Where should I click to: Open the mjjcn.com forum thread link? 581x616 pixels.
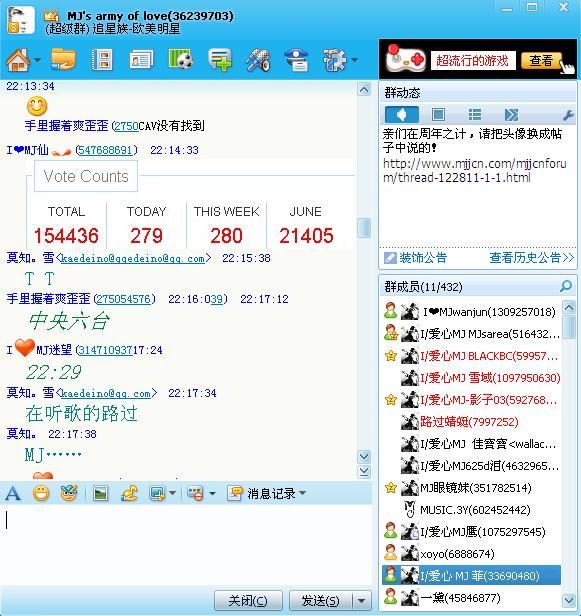pyautogui.click(x=475, y=170)
